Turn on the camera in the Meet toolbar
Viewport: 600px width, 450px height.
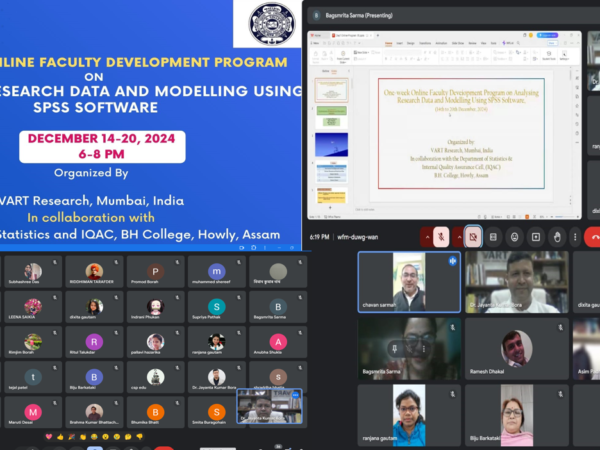coord(473,237)
